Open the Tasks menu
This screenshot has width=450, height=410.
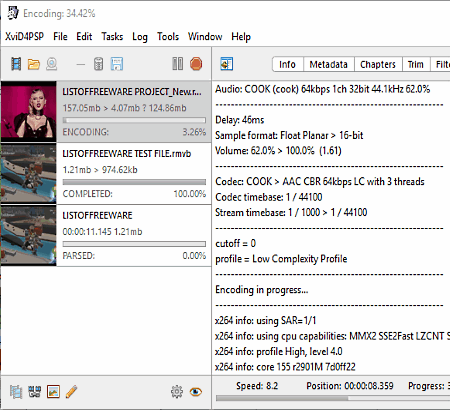(x=112, y=36)
